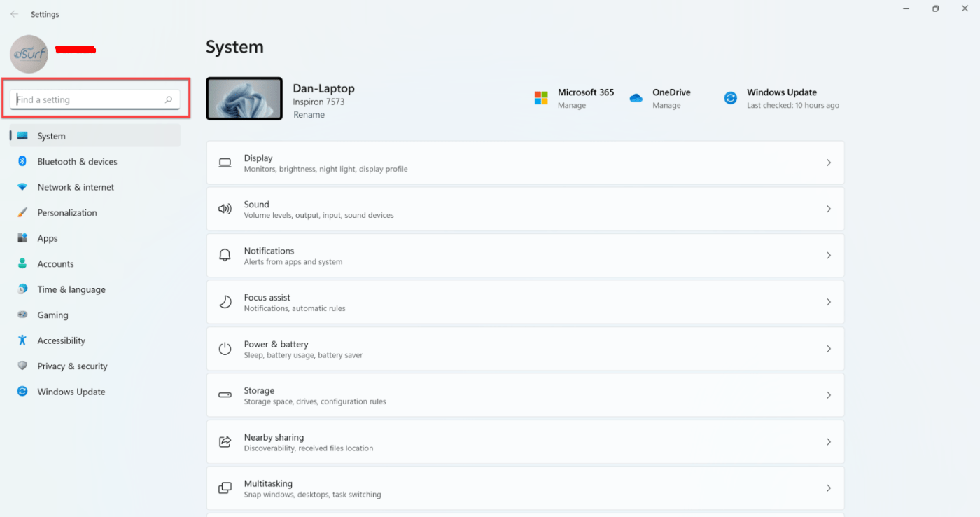This screenshot has height=517, width=980.
Task: Focus the Find a setting search box
Action: [x=95, y=99]
